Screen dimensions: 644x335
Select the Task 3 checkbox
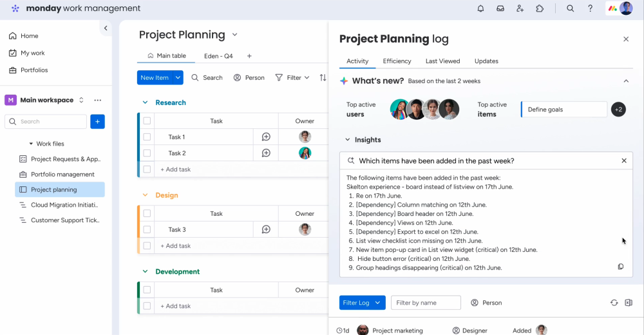tap(147, 229)
